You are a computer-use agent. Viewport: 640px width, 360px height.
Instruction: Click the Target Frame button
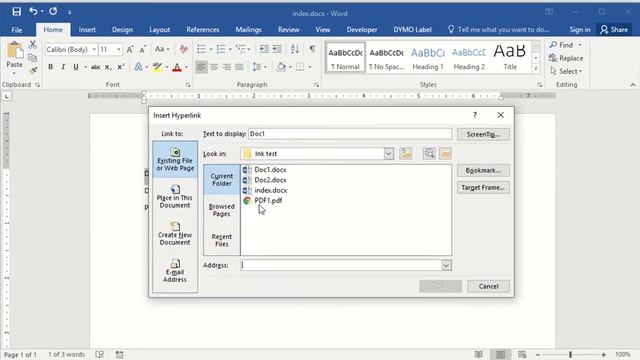point(483,188)
